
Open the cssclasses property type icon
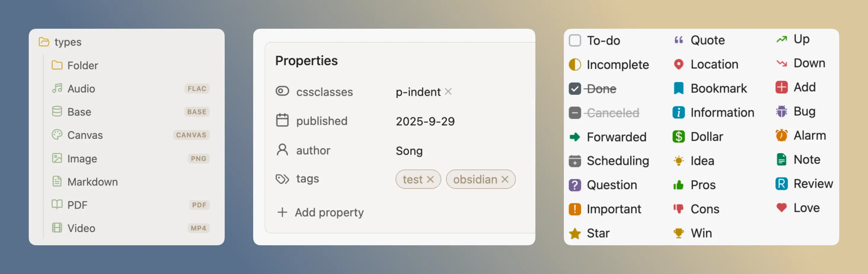282,91
